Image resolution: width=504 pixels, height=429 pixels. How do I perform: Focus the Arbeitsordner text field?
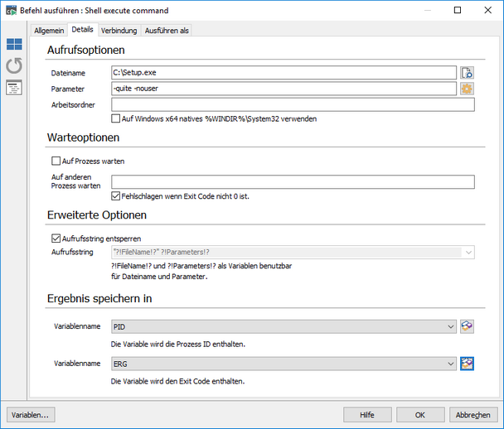293,104
